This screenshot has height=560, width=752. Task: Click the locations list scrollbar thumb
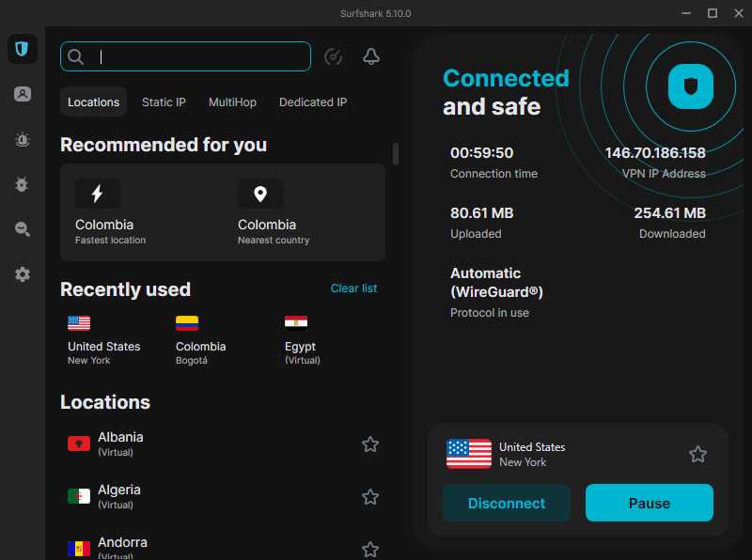396,154
